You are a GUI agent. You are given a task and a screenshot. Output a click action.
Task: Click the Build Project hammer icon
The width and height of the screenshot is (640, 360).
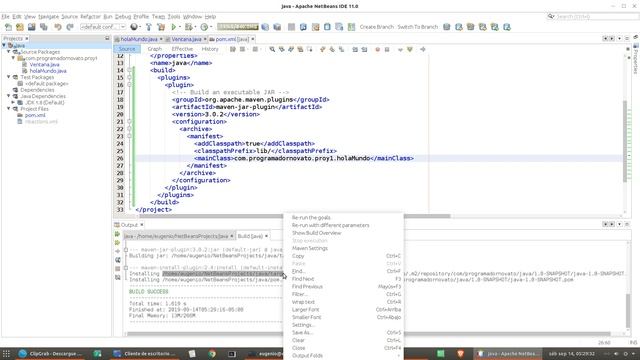click(149, 27)
